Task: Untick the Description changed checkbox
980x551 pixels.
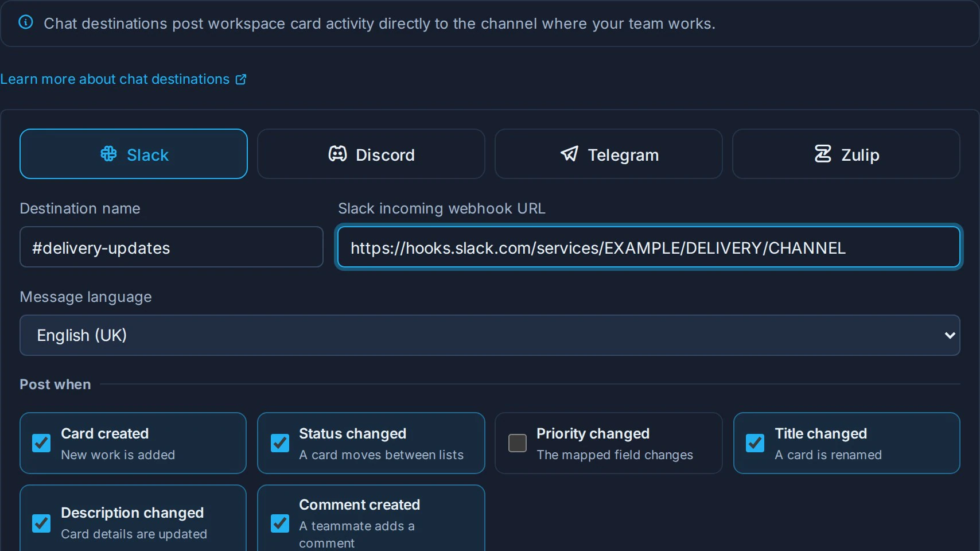Action: pyautogui.click(x=41, y=523)
